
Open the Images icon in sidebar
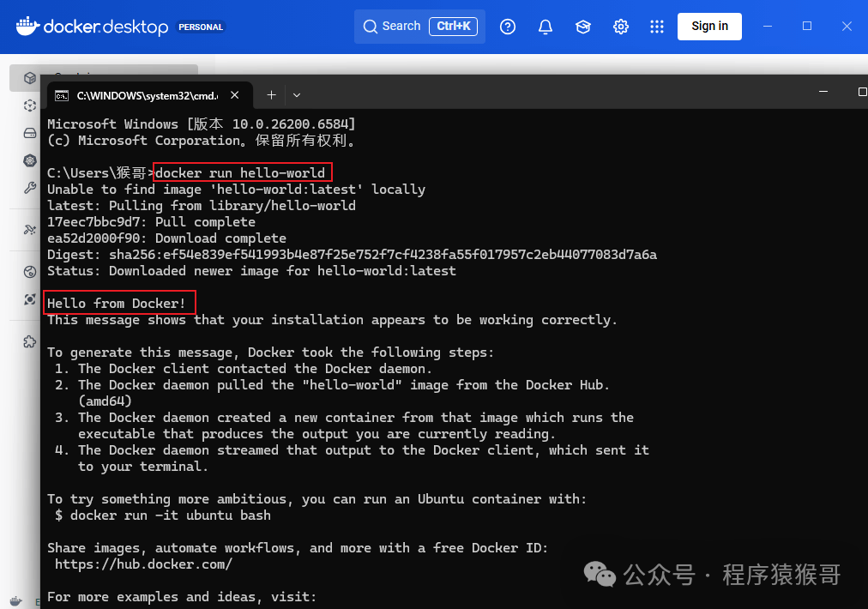tap(30, 106)
